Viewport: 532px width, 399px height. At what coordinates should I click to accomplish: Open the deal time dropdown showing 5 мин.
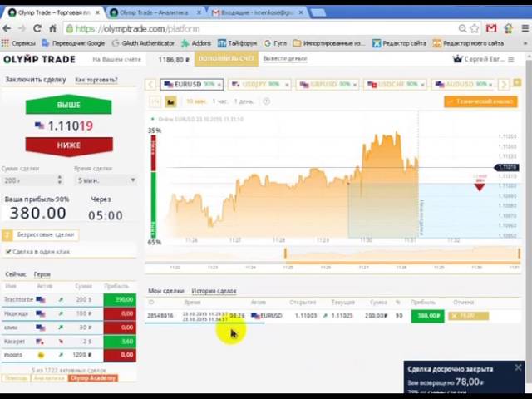pos(106,180)
